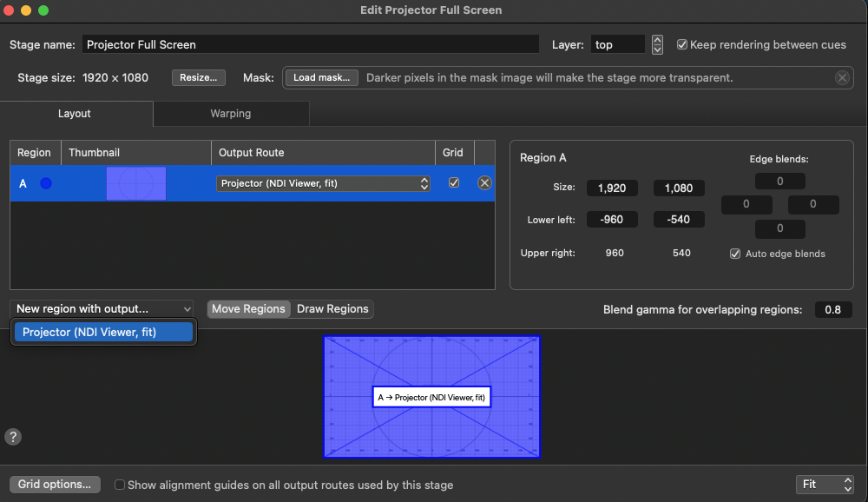Image resolution: width=868 pixels, height=502 pixels.
Task: Switch to the Layout tab
Action: (74, 113)
